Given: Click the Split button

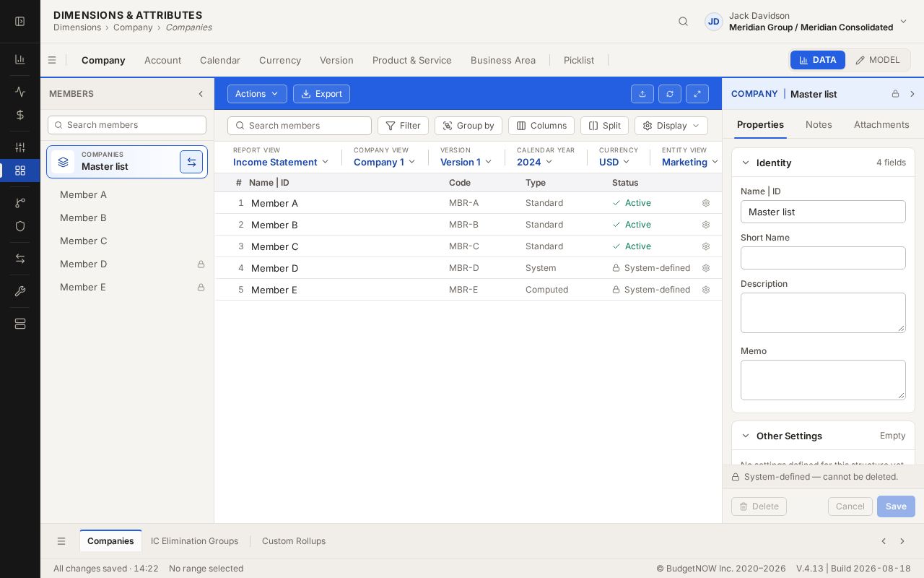Looking at the screenshot, I should tap(604, 126).
